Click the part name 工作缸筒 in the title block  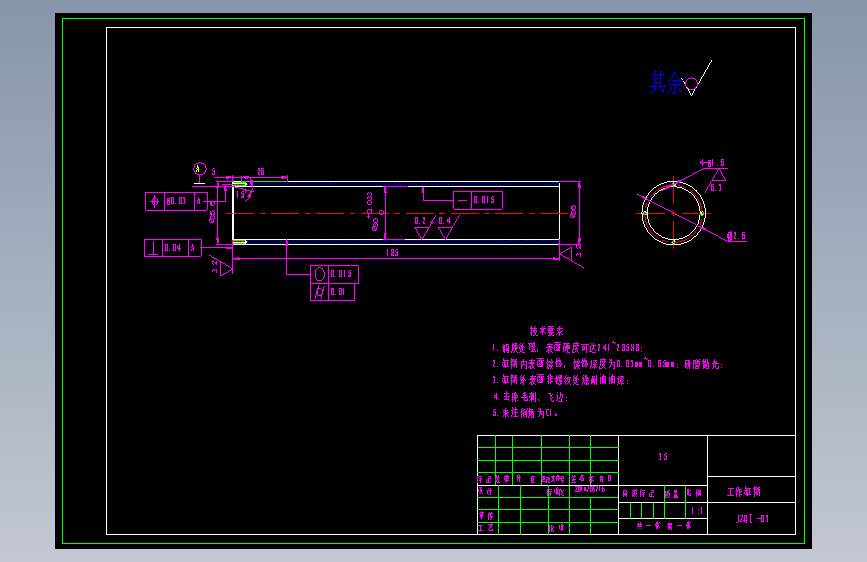click(x=744, y=492)
